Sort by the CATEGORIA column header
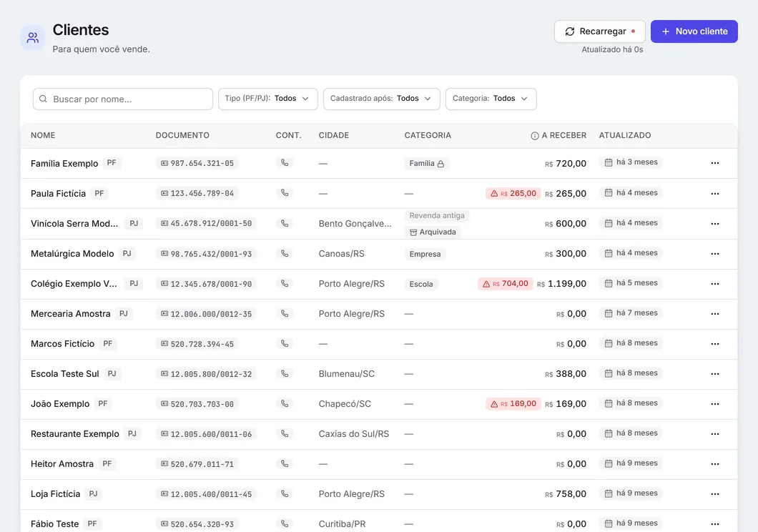This screenshot has width=758, height=532. [x=428, y=135]
